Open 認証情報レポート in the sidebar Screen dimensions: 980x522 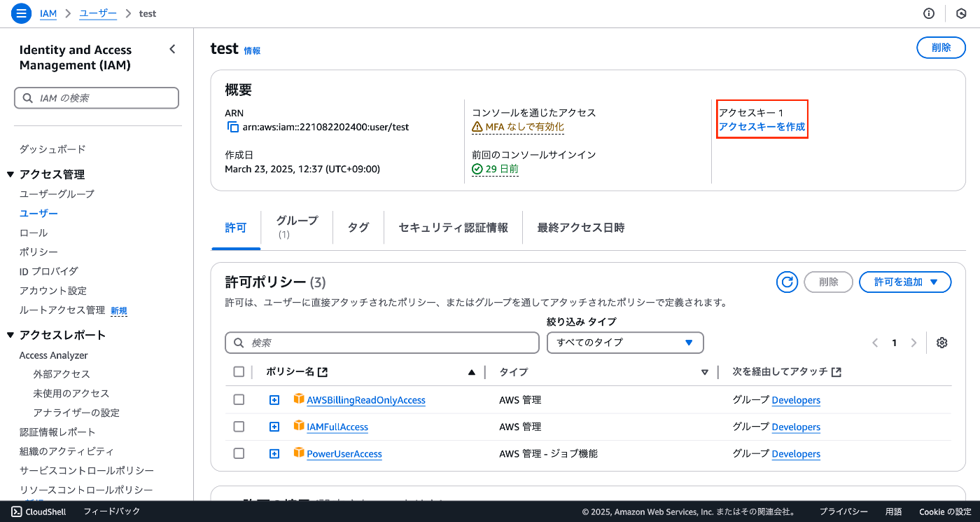click(57, 432)
